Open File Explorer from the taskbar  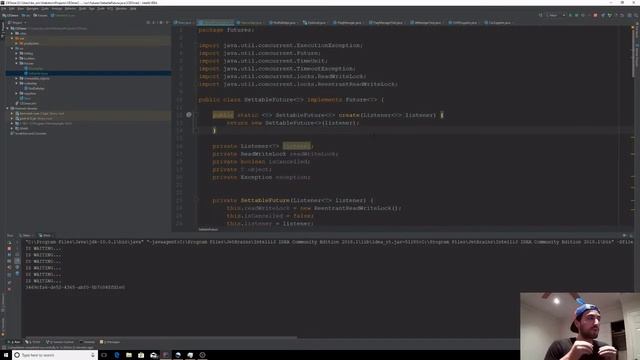coord(129,355)
